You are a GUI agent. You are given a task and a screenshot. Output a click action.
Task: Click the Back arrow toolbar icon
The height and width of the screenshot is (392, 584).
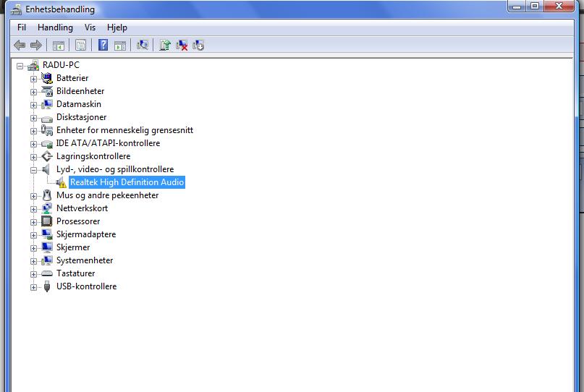(x=20, y=46)
